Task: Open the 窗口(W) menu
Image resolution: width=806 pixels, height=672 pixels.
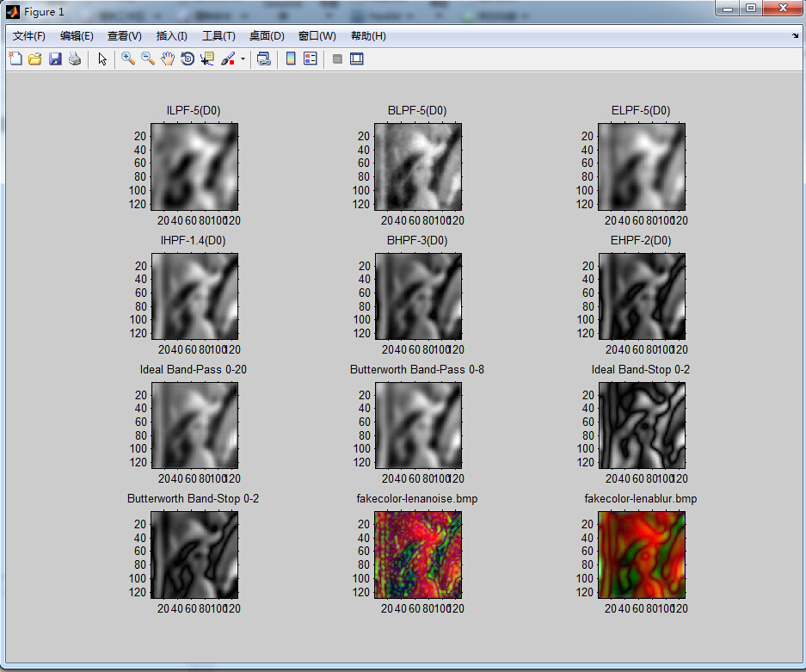Action: coord(317,36)
